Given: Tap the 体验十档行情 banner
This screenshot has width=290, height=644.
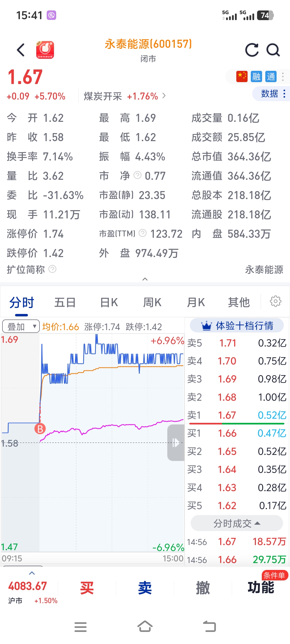Looking at the screenshot, I should [x=237, y=325].
